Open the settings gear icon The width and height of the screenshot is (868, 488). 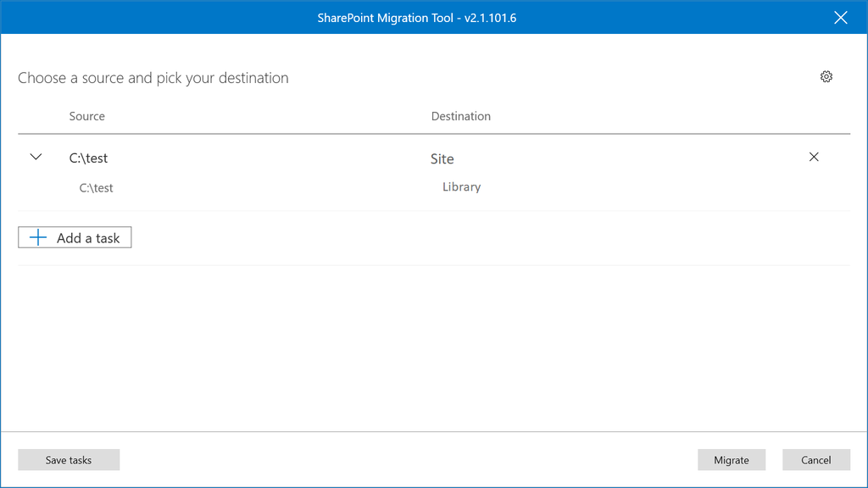[x=826, y=76]
